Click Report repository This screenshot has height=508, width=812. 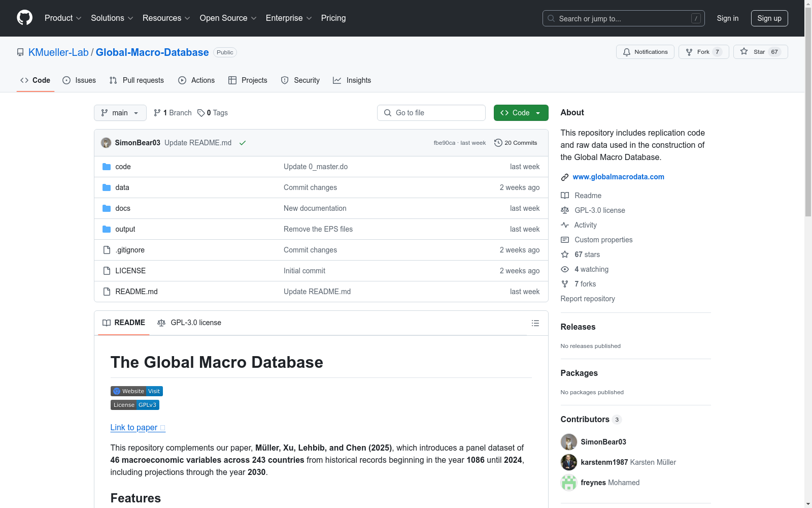(x=588, y=299)
